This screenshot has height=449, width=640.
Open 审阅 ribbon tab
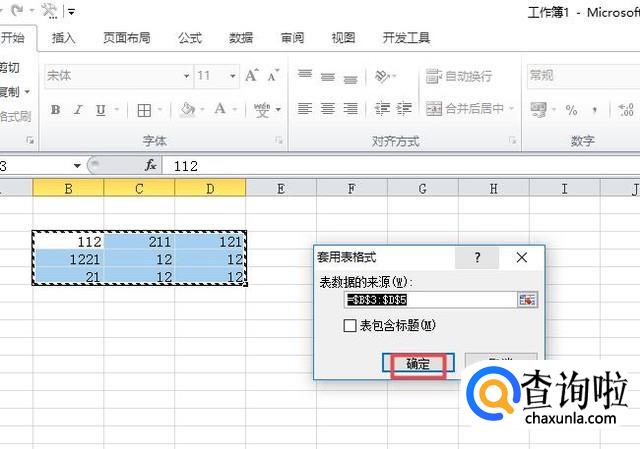pyautogui.click(x=292, y=38)
